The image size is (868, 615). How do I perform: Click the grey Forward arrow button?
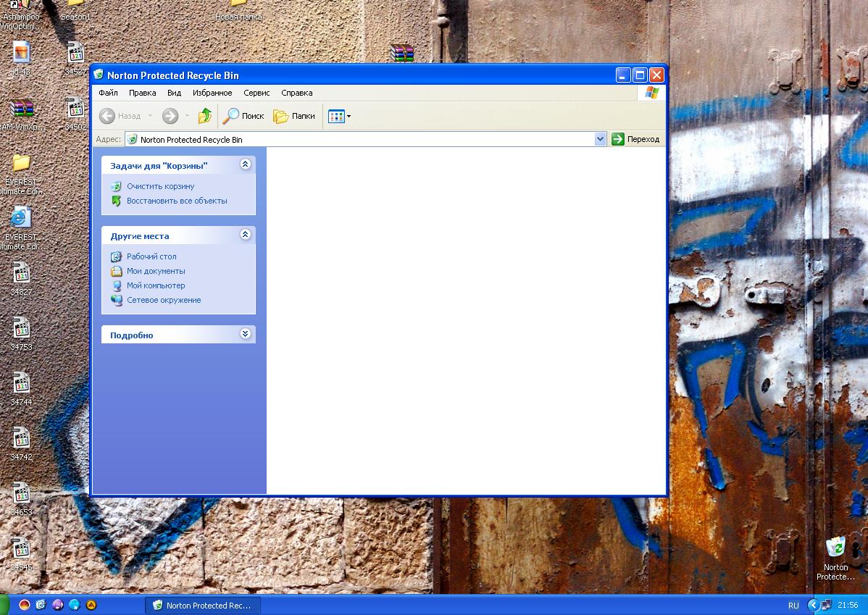pos(170,116)
